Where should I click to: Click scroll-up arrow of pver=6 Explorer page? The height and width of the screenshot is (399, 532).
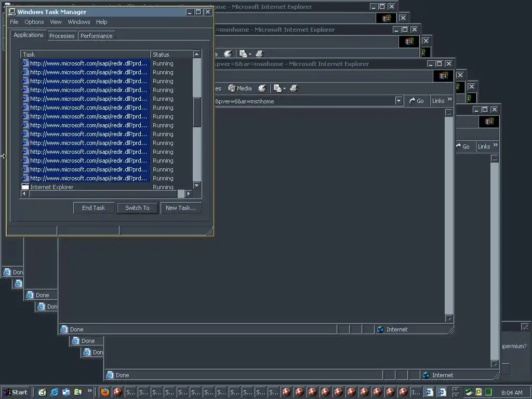(448, 113)
